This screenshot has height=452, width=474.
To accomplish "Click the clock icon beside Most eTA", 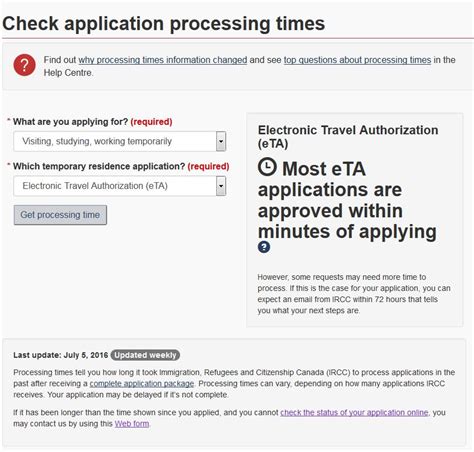I will point(267,167).
